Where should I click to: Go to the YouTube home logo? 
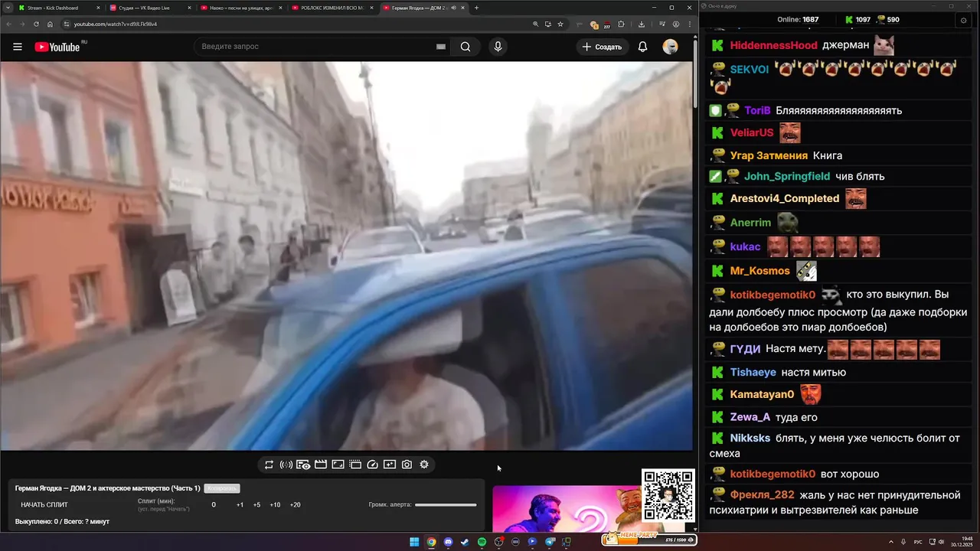click(57, 47)
